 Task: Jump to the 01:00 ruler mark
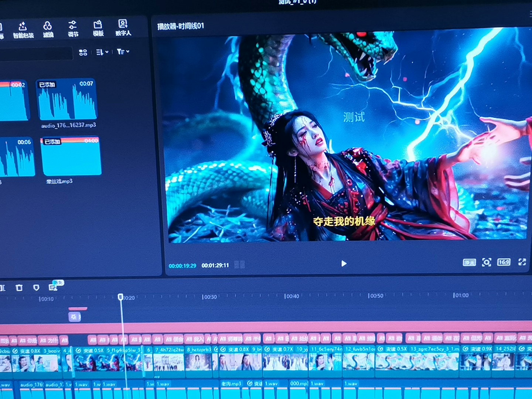click(x=461, y=295)
